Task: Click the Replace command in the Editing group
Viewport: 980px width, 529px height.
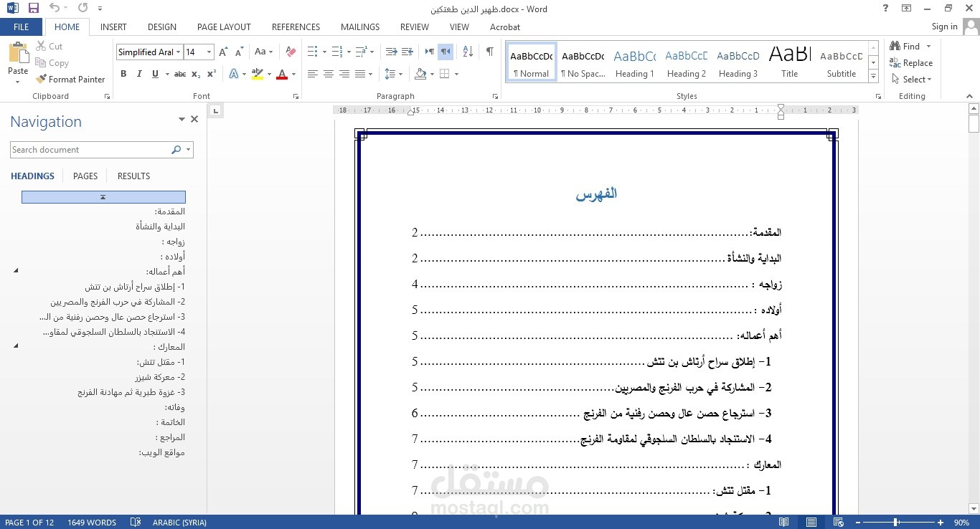Action: pos(911,62)
